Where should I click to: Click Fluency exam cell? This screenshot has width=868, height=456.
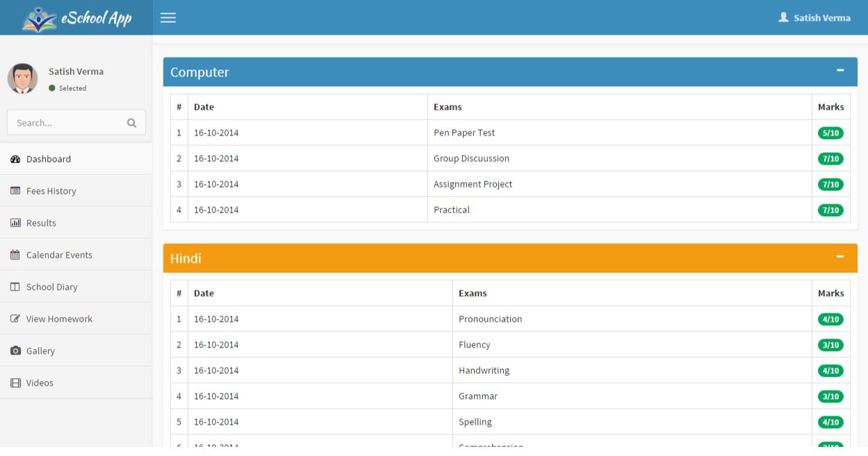632,345
